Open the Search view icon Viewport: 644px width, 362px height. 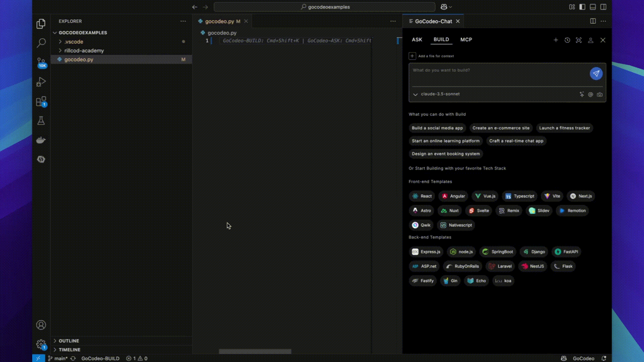click(41, 43)
